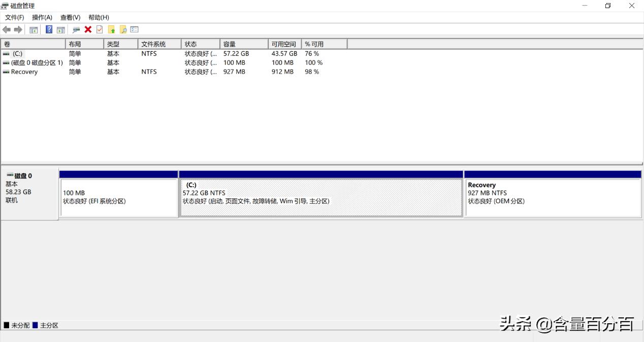Click the black 未分配 legend swatch
Screen dimensions: 644x342
click(7, 325)
